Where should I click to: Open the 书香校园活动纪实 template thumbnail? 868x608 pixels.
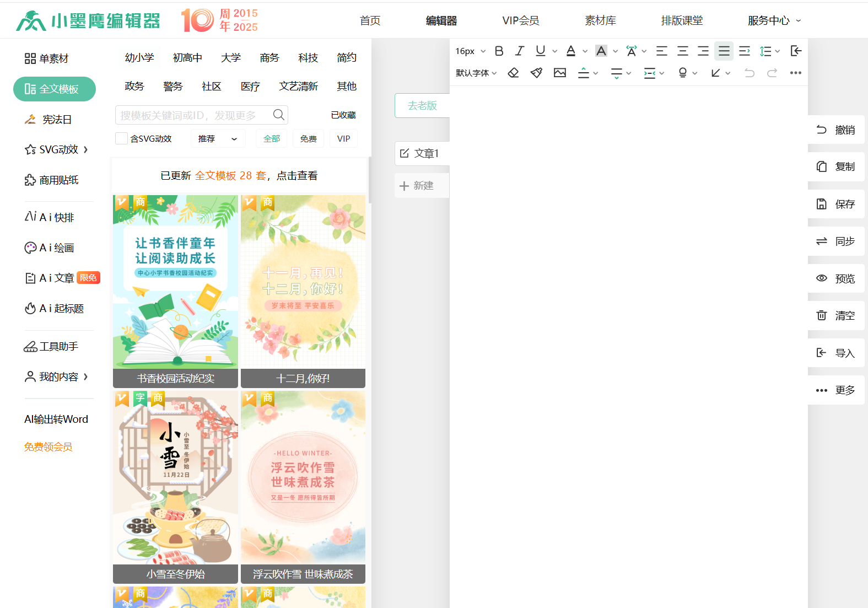coord(175,282)
